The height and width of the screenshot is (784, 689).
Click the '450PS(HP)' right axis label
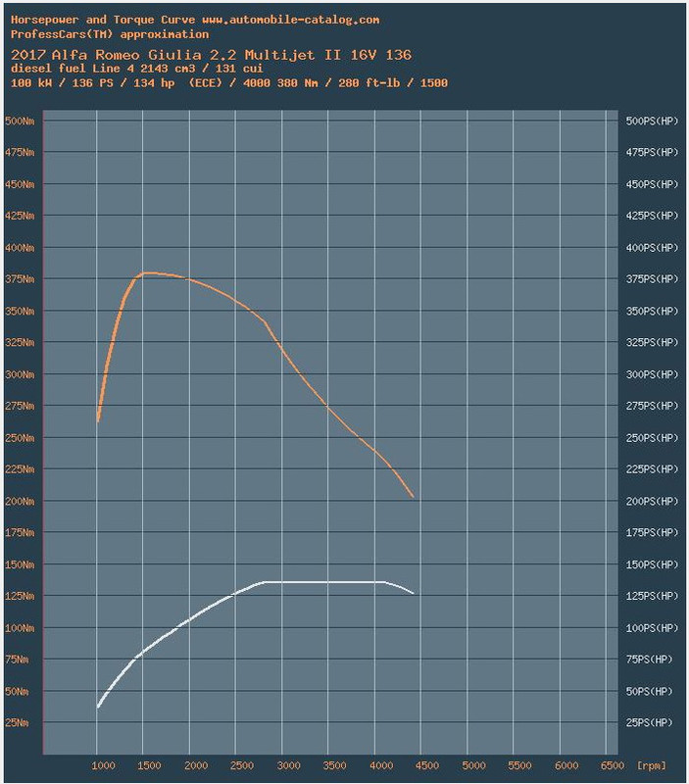[652, 184]
